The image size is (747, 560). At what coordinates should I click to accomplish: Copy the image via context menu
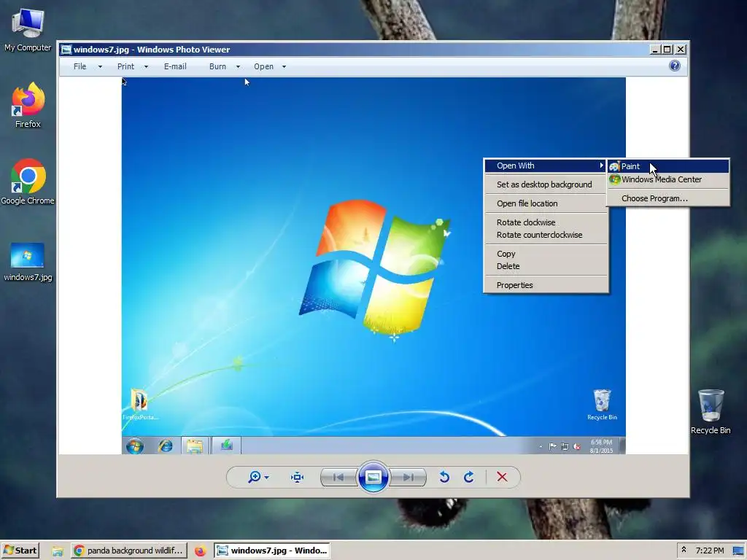click(x=546, y=254)
